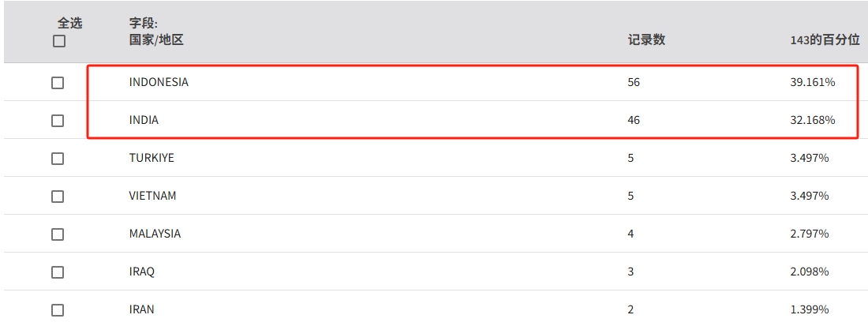Viewport: 868px width, 326px height.
Task: Click the MALAYSIA country name
Action: pyautogui.click(x=155, y=234)
